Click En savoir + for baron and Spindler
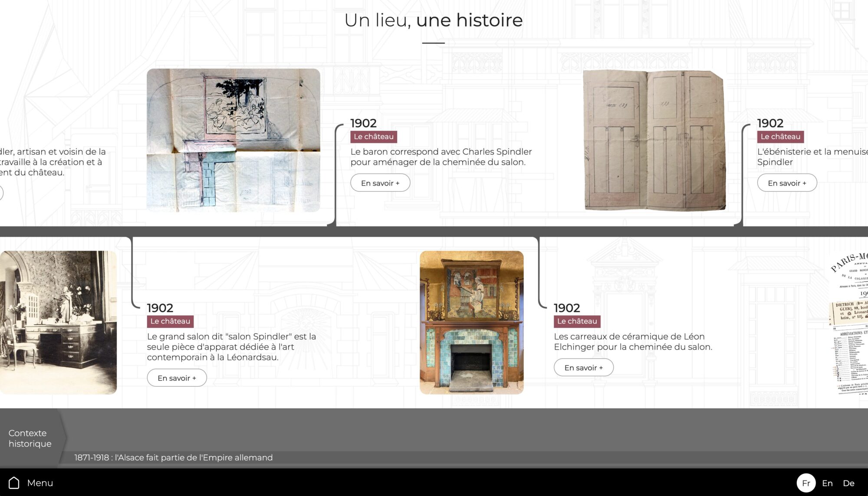Screen dimensions: 868x496 click(380, 183)
